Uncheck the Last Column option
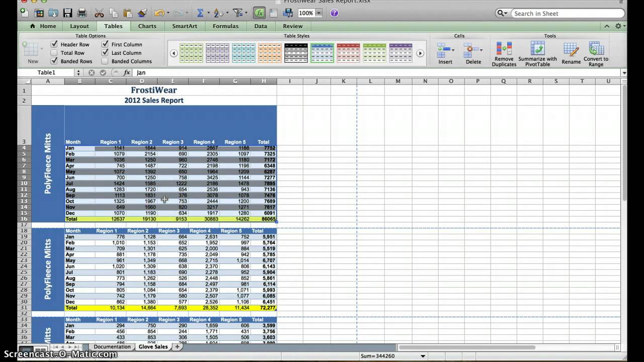 tap(105, 53)
